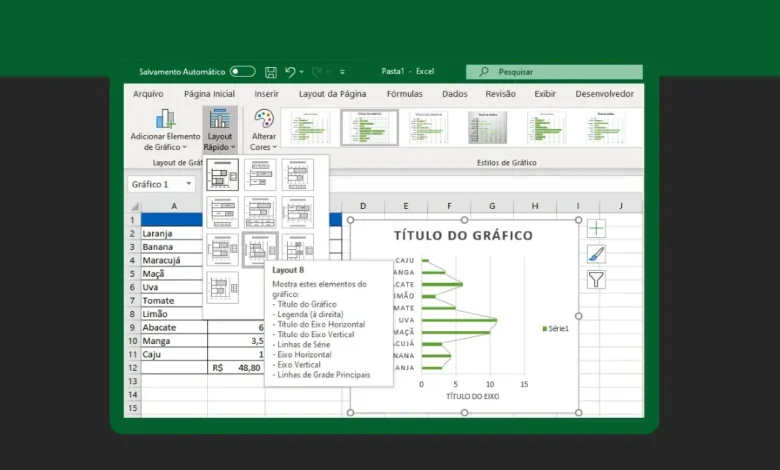Open the Undo history dropdown arrow
The image size is (780, 470).
click(x=301, y=72)
